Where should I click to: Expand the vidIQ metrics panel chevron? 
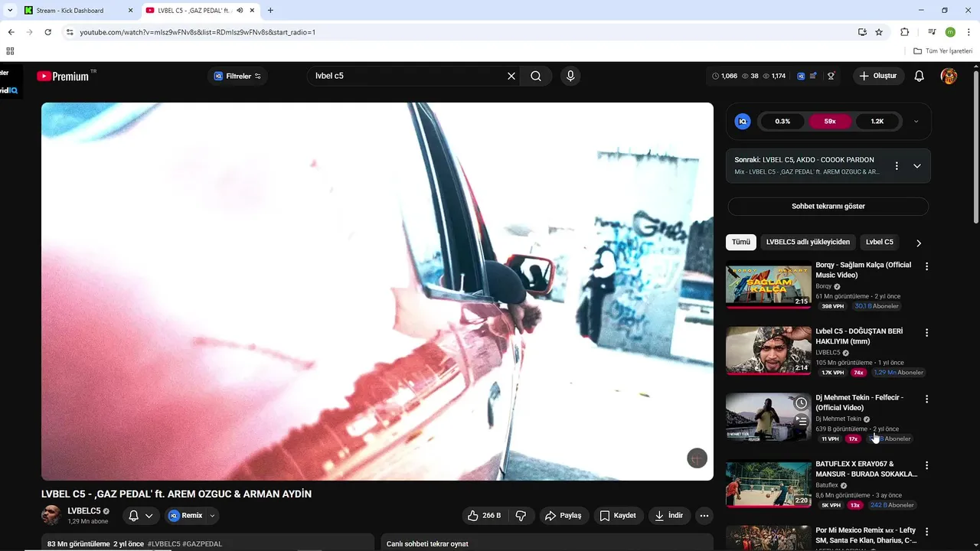(916, 121)
